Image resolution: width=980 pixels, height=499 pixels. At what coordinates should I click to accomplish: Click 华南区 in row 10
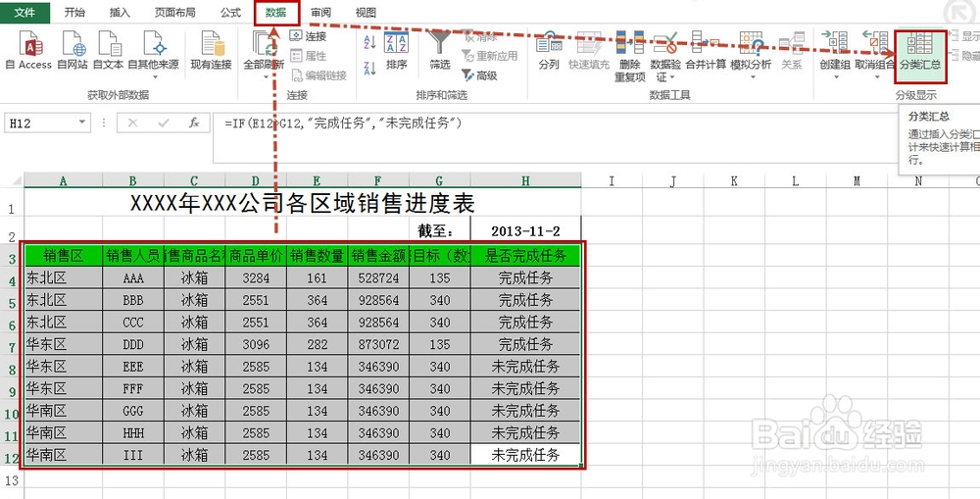click(x=63, y=410)
